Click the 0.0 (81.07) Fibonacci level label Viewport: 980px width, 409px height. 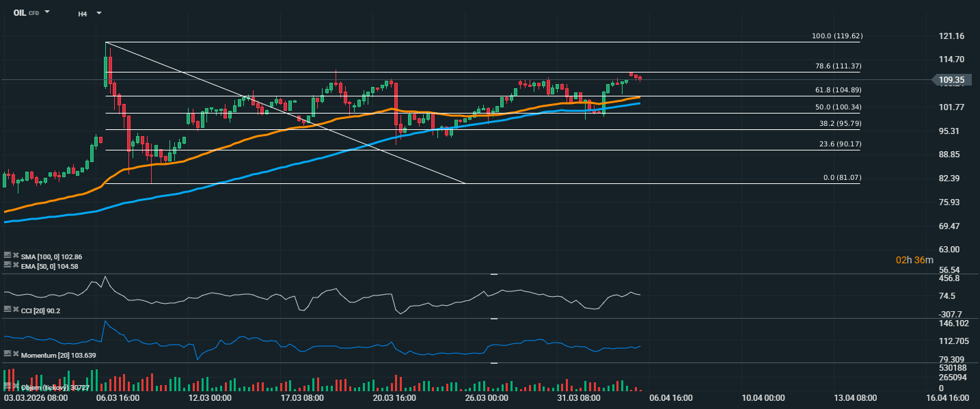click(x=842, y=177)
